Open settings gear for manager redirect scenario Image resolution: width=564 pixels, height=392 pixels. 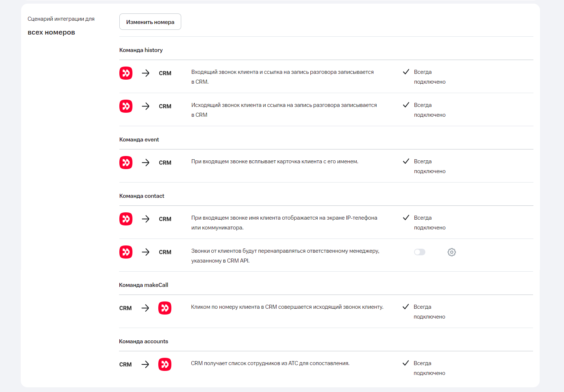pyautogui.click(x=452, y=252)
